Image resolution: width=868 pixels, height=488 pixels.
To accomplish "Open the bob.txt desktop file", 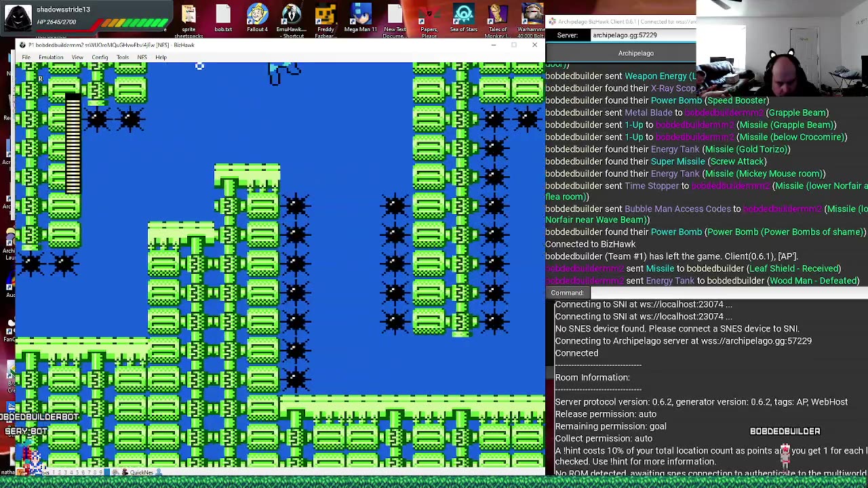I will click(x=223, y=19).
